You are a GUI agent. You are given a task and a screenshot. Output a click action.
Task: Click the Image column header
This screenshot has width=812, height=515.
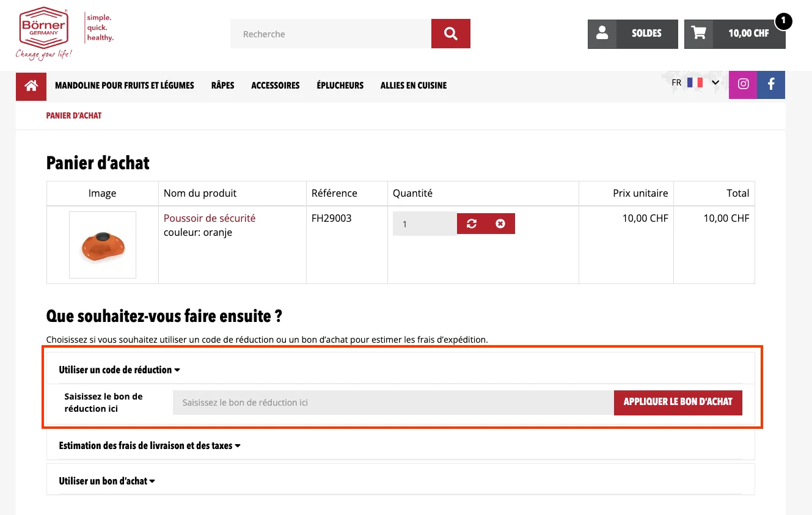click(x=102, y=193)
